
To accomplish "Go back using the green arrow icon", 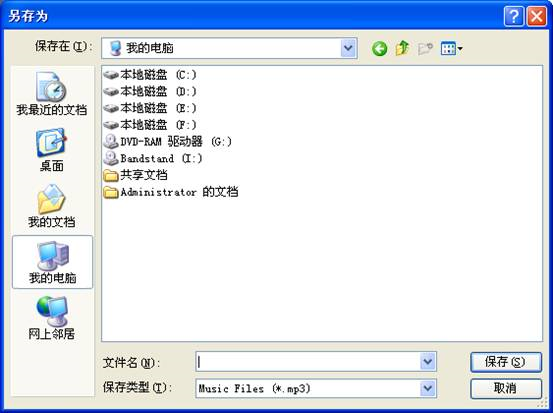I will 379,49.
